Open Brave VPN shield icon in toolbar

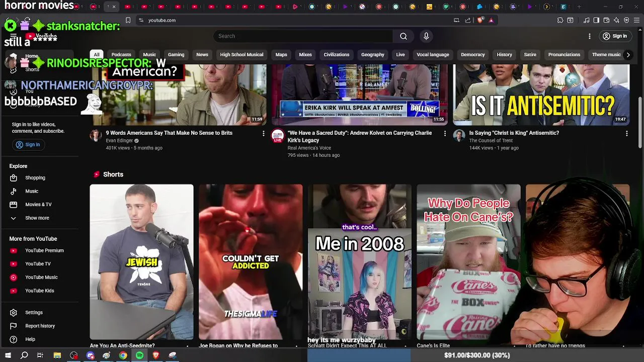[626, 20]
